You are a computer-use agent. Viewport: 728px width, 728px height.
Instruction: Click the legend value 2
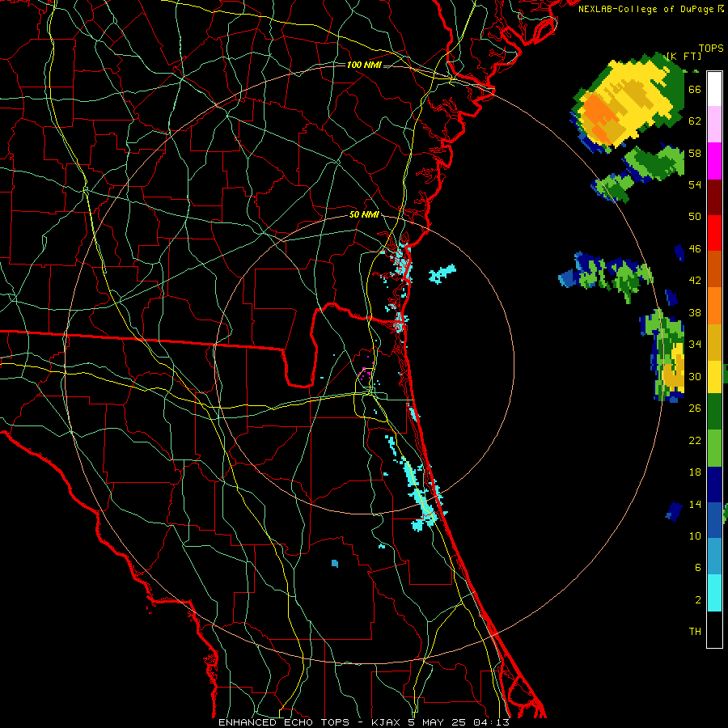tap(697, 600)
